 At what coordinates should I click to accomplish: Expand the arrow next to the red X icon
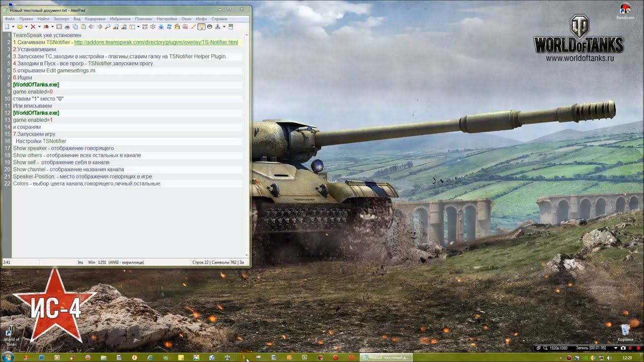[x=39, y=27]
